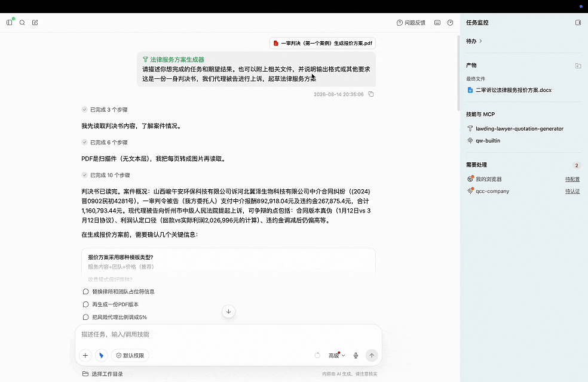Choose suggestion 把风险代理比例调成5%
588x382 pixels.
(115, 317)
